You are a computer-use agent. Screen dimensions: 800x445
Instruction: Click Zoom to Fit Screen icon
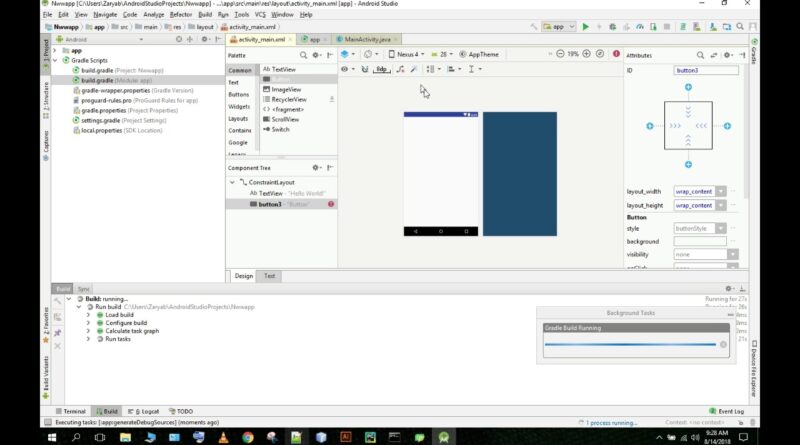pyautogui.click(x=600, y=54)
